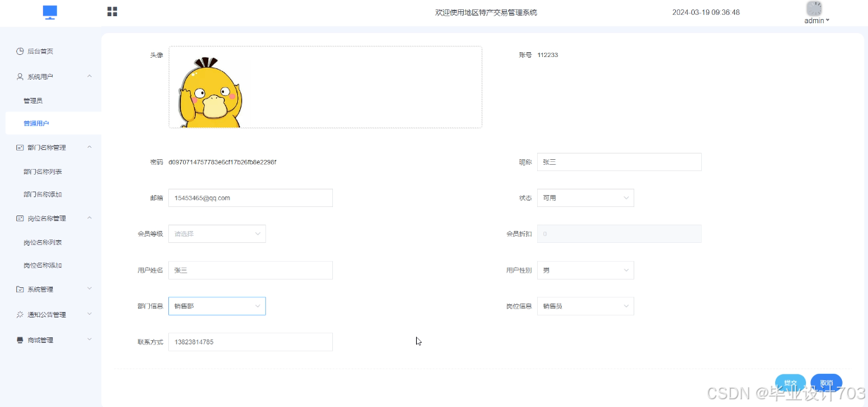Click the 会员折扣 field showing 0
868x407 pixels.
(619, 234)
